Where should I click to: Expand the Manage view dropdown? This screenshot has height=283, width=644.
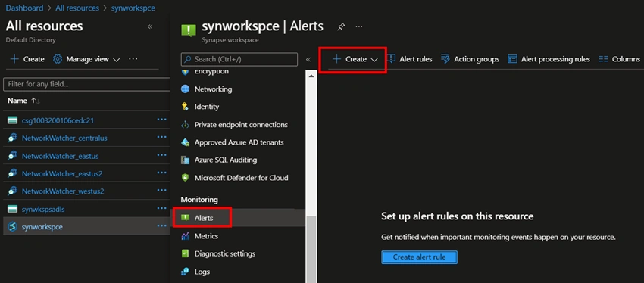pos(116,60)
